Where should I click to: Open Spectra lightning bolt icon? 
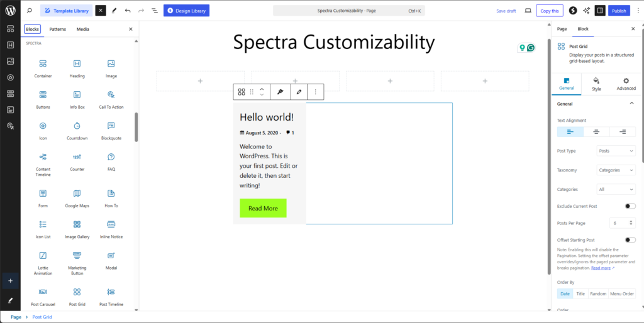573,11
